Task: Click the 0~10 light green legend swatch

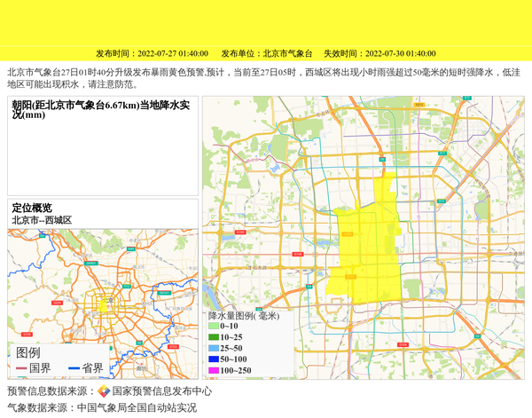Action: (213, 326)
